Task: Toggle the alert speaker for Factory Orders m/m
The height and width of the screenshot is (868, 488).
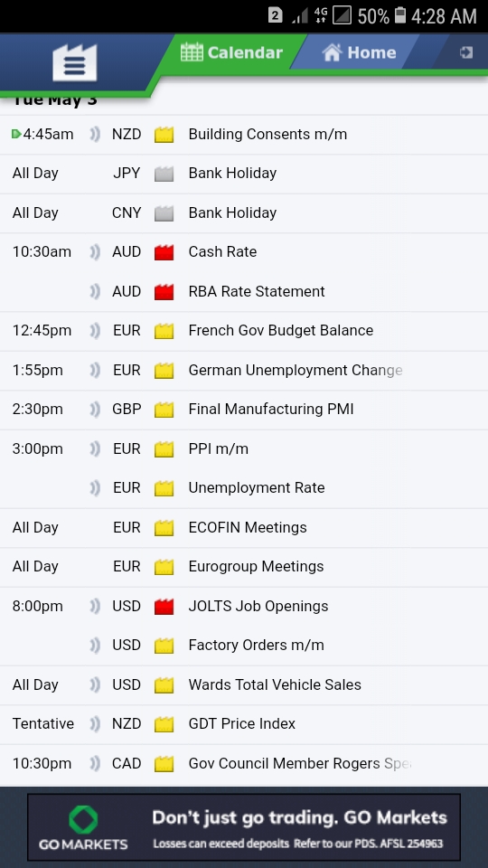Action: [x=95, y=646]
